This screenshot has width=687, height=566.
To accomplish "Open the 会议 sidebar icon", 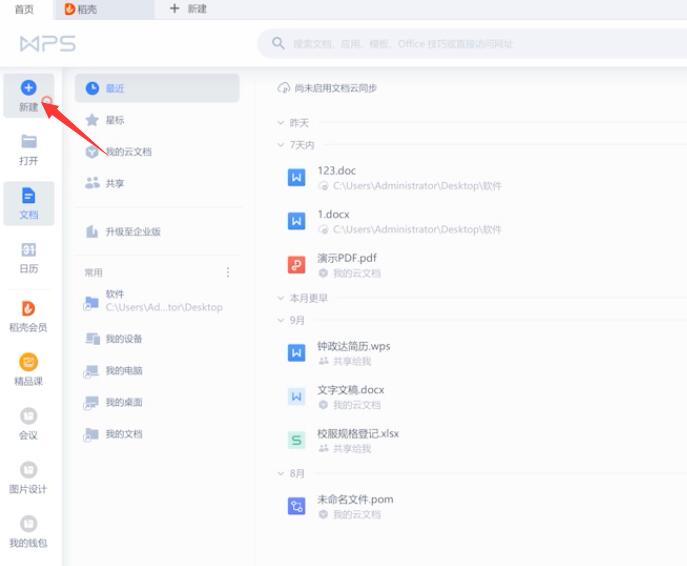I will point(28,416).
